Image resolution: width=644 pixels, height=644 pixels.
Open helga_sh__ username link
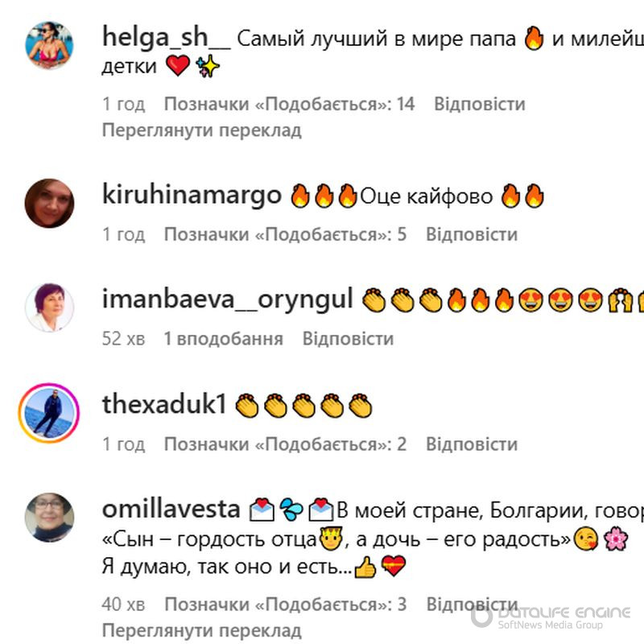tap(167, 37)
